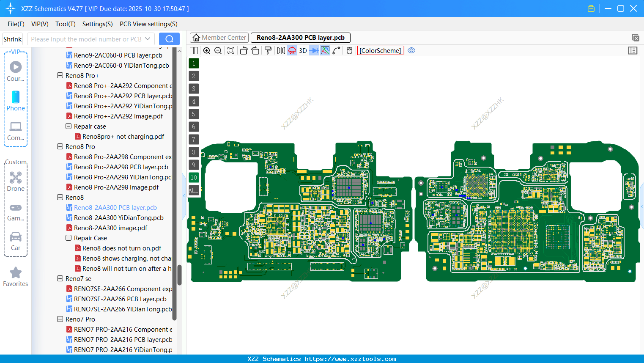Open the Tool(T) menu

click(x=65, y=24)
